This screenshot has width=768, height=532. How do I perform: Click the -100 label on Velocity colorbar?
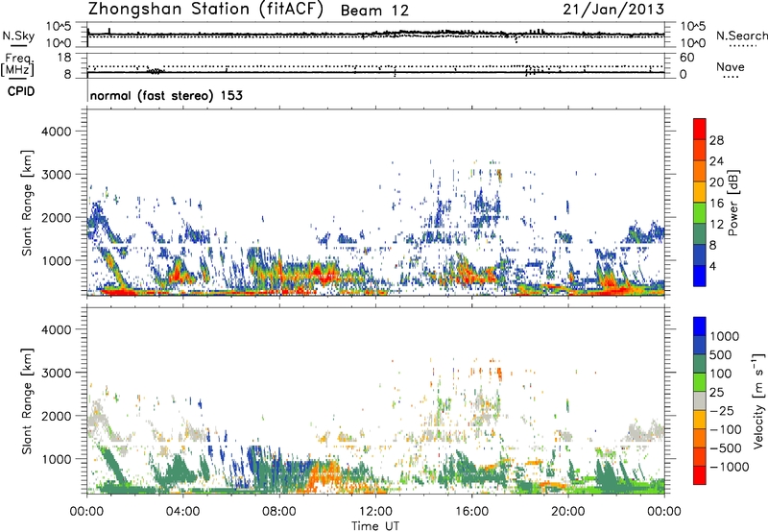click(x=728, y=429)
